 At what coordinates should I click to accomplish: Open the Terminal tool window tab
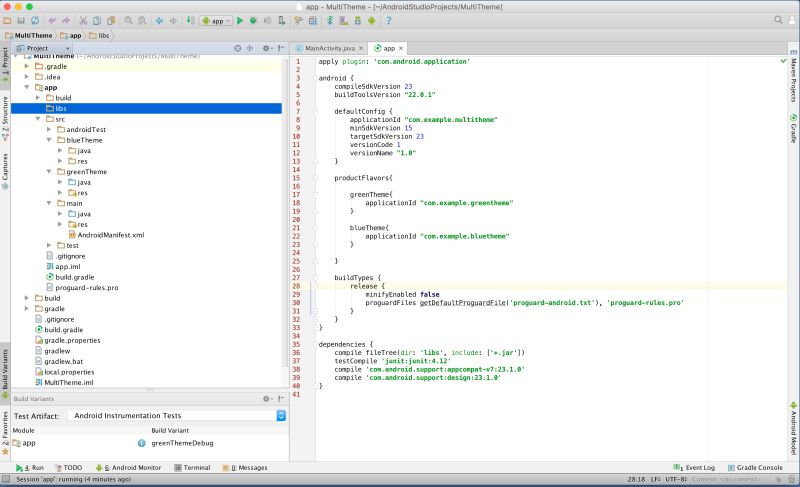tap(192, 468)
